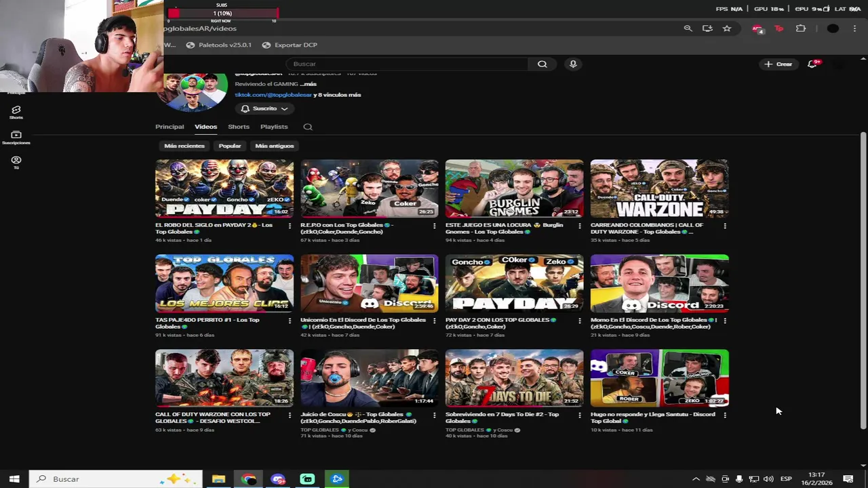Image resolution: width=868 pixels, height=488 pixels.
Task: Open the Windows notification center icon
Action: (848, 479)
